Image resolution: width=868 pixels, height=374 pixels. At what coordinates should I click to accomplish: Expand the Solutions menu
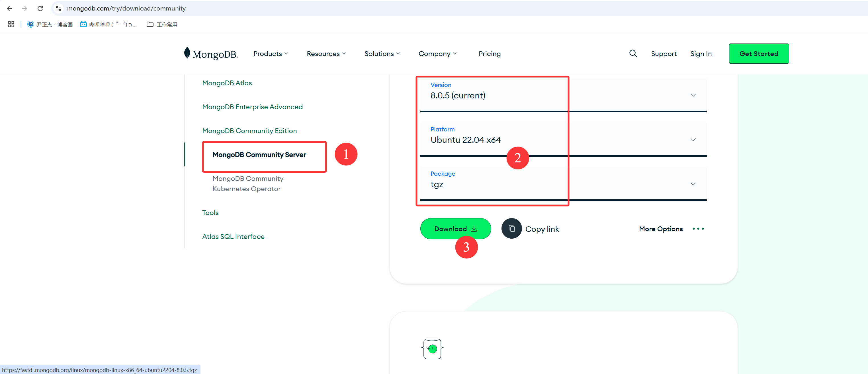(x=382, y=53)
